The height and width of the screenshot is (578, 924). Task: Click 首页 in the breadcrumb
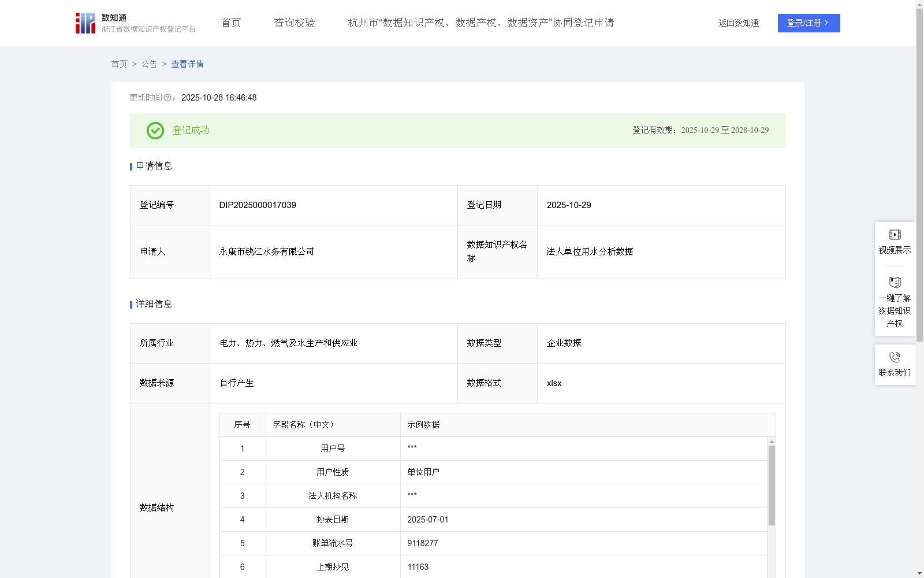(x=119, y=64)
